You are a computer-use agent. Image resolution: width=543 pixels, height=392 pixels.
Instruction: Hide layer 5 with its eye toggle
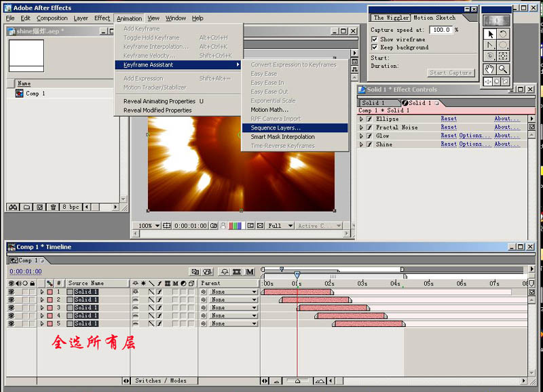tap(11, 324)
